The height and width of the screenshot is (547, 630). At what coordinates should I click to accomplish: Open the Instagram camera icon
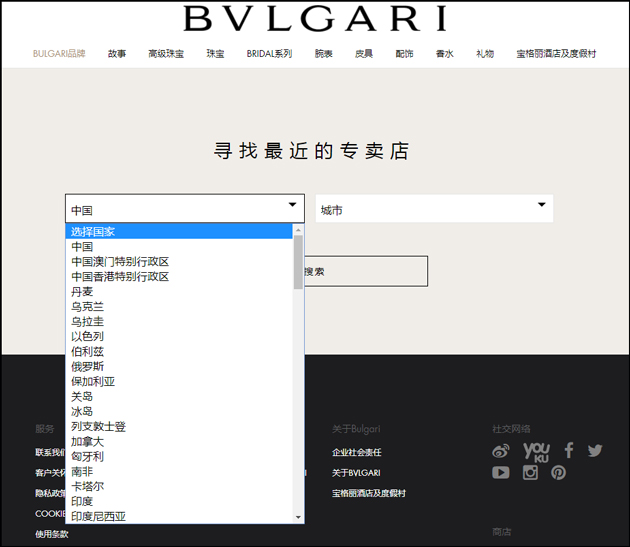530,472
